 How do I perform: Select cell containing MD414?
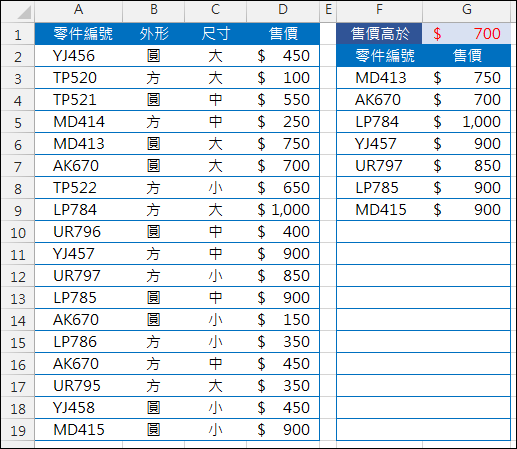pos(79,122)
